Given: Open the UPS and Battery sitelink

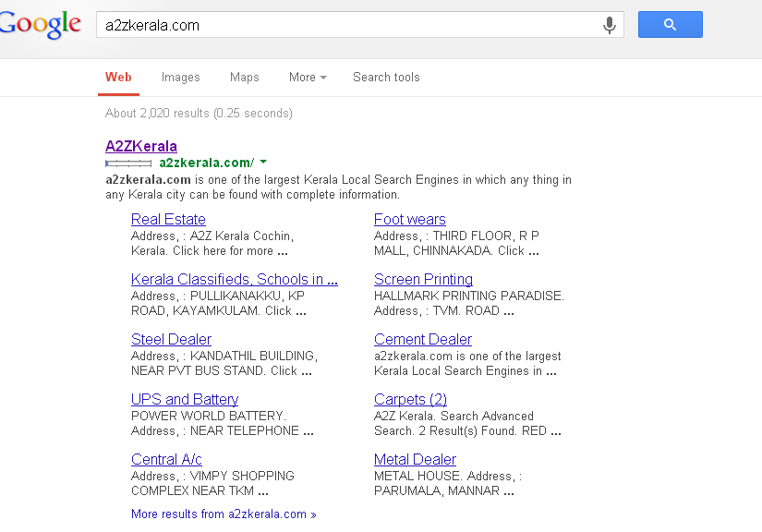Looking at the screenshot, I should click(185, 399).
